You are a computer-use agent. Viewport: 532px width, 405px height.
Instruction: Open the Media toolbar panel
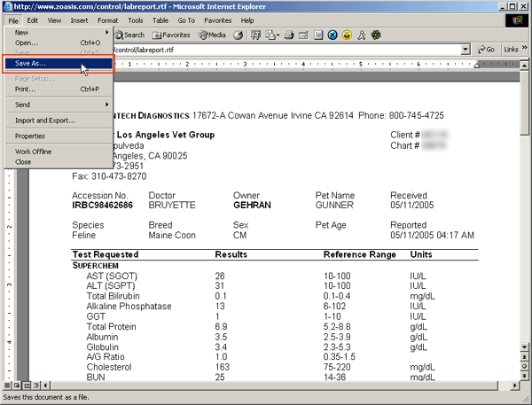tap(213, 35)
